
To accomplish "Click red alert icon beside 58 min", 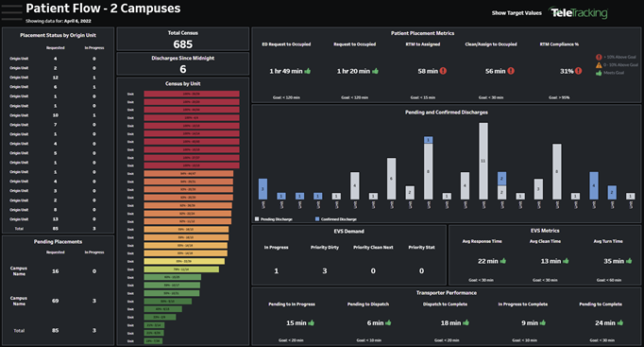I will [x=443, y=71].
